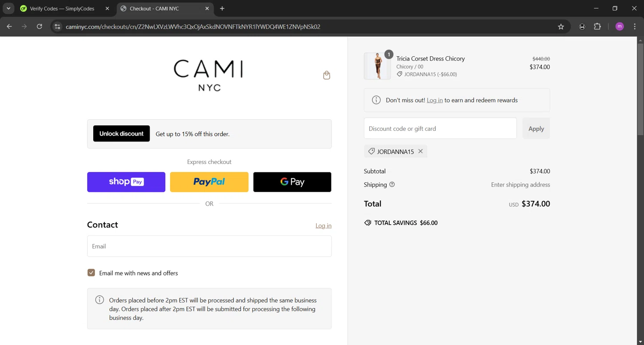This screenshot has width=644, height=345.
Task: Click the CAMI NYC logo
Action: pos(209,75)
